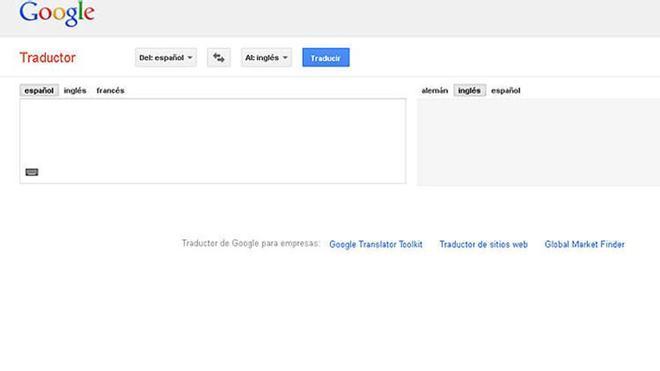Open the Global Market Finder link

coord(584,244)
